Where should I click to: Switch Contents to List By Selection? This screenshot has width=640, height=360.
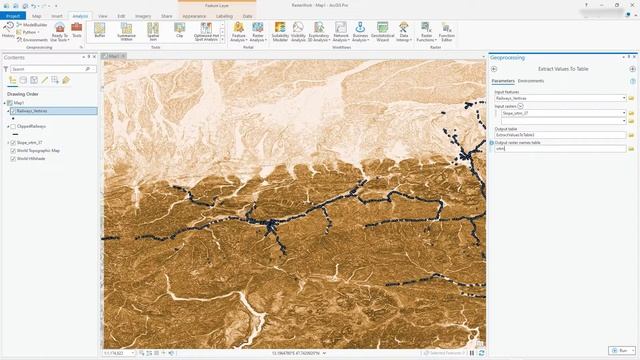click(x=34, y=80)
